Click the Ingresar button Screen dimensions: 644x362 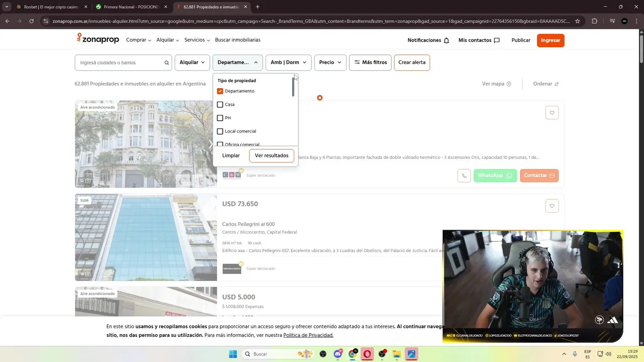coord(550,40)
